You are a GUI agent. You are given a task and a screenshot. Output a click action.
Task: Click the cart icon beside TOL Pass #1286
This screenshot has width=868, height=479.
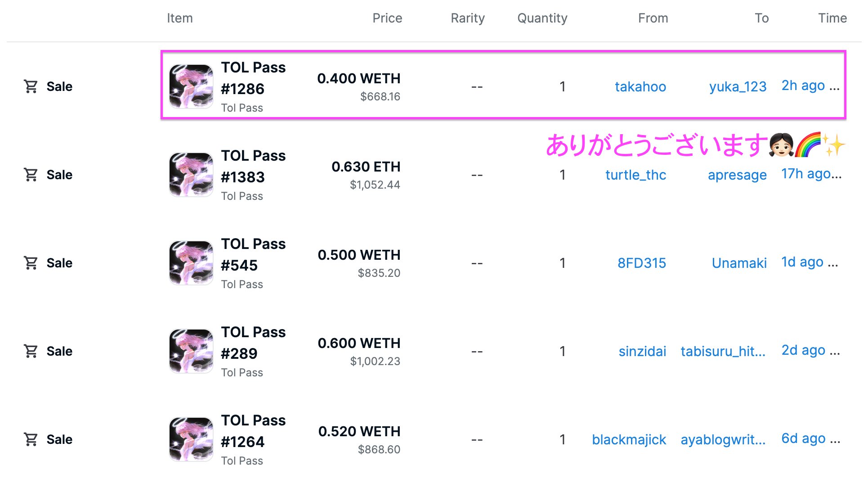point(31,86)
